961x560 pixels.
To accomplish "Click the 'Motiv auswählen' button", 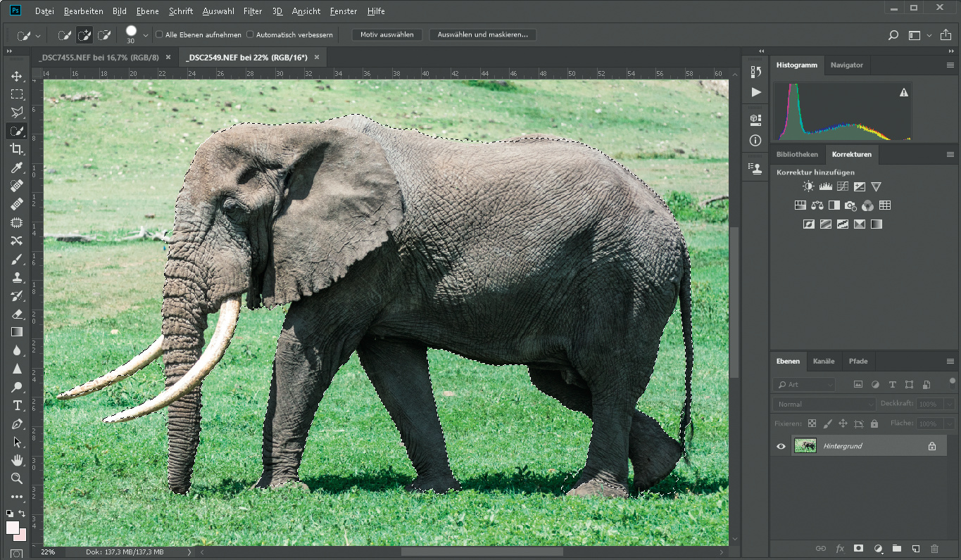I will pos(387,34).
